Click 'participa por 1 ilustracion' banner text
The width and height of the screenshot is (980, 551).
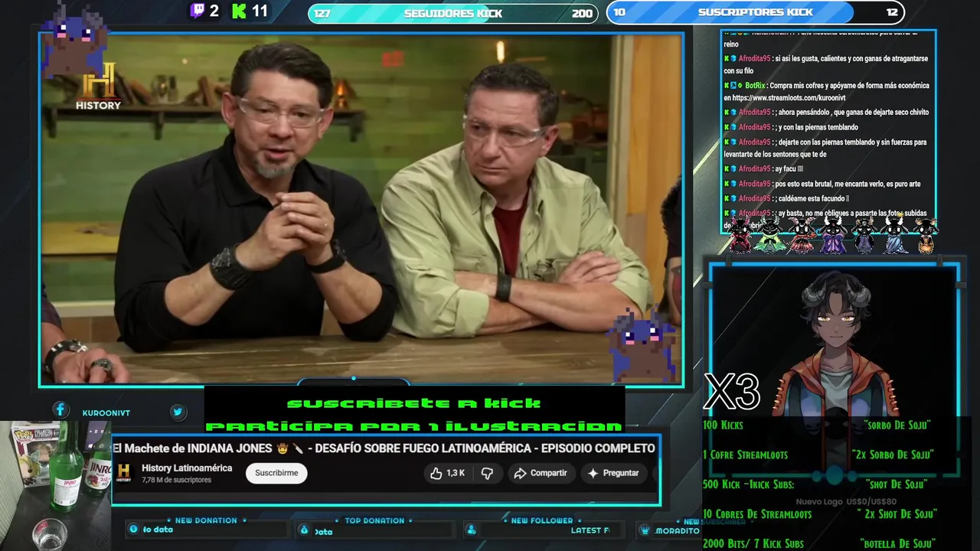414,426
